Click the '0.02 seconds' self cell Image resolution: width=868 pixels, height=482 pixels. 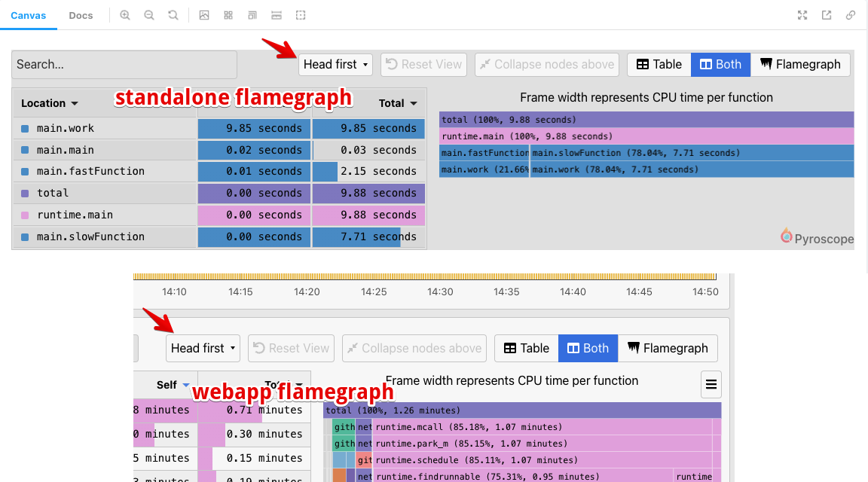(x=254, y=150)
